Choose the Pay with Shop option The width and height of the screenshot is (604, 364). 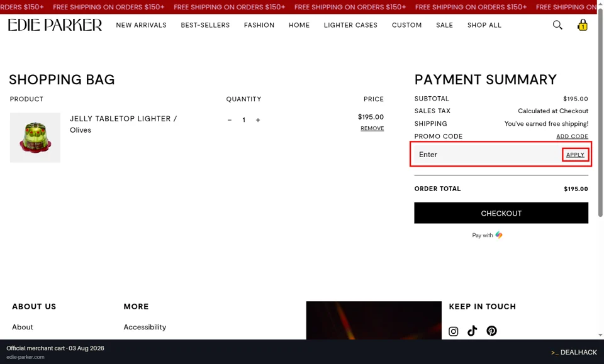pos(487,235)
